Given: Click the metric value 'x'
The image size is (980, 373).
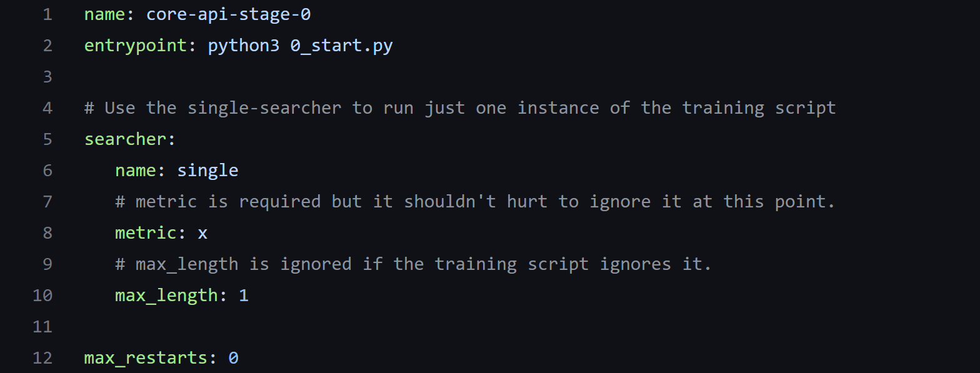Looking at the screenshot, I should [x=202, y=234].
